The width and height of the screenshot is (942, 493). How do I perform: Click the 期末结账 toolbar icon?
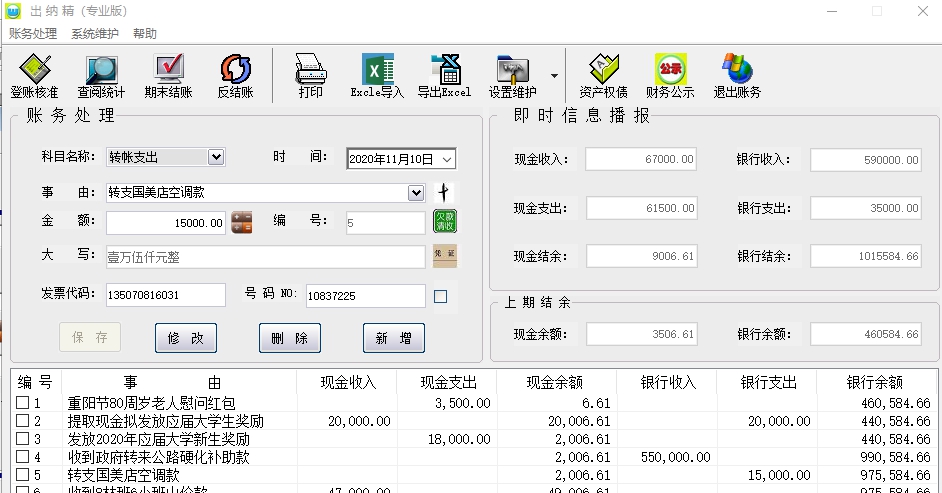coord(168,76)
